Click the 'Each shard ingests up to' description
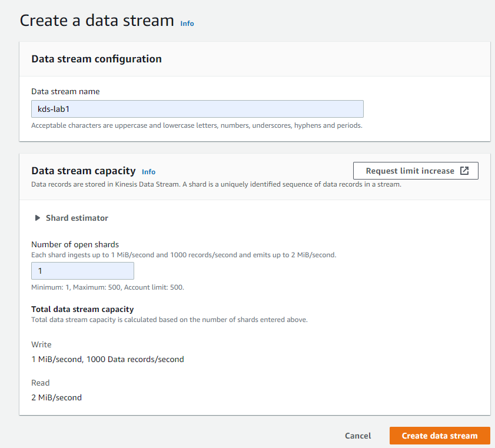This screenshot has width=495, height=448. tap(184, 255)
